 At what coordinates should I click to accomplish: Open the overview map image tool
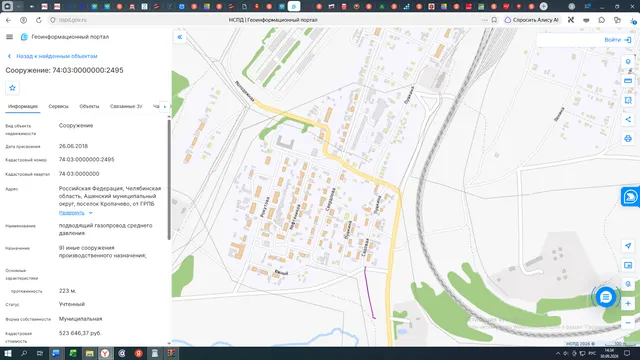tap(628, 265)
